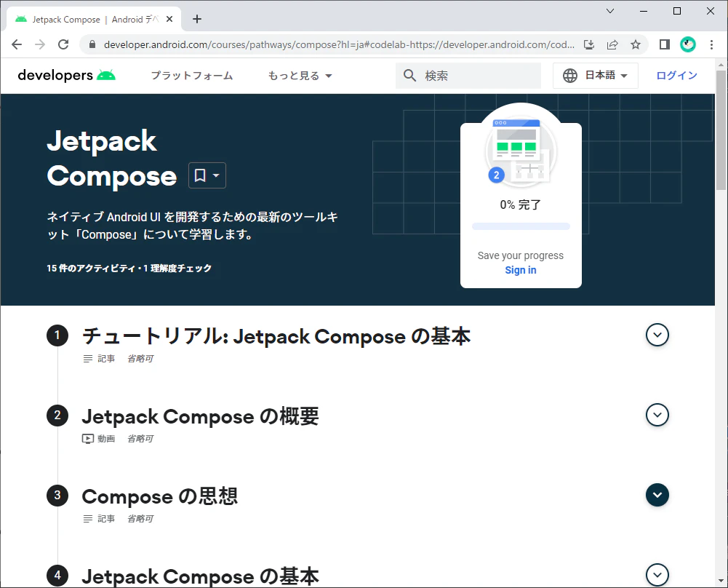728x588 pixels.
Task: Click the step 2 number circle
Action: [x=57, y=416]
